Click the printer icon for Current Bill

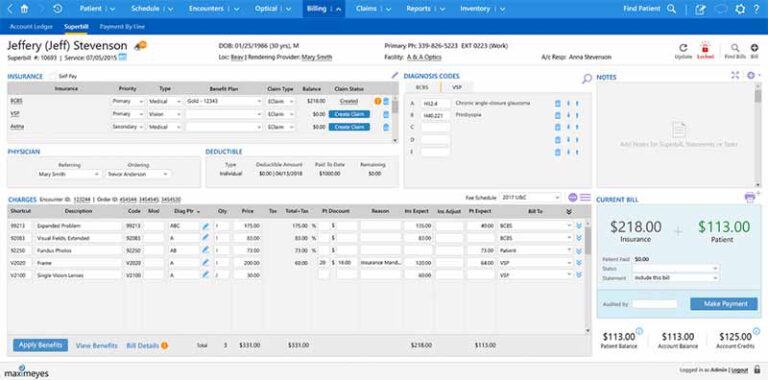749,197
